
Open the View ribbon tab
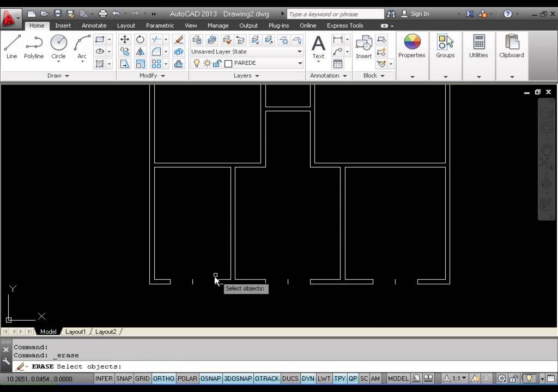(191, 26)
